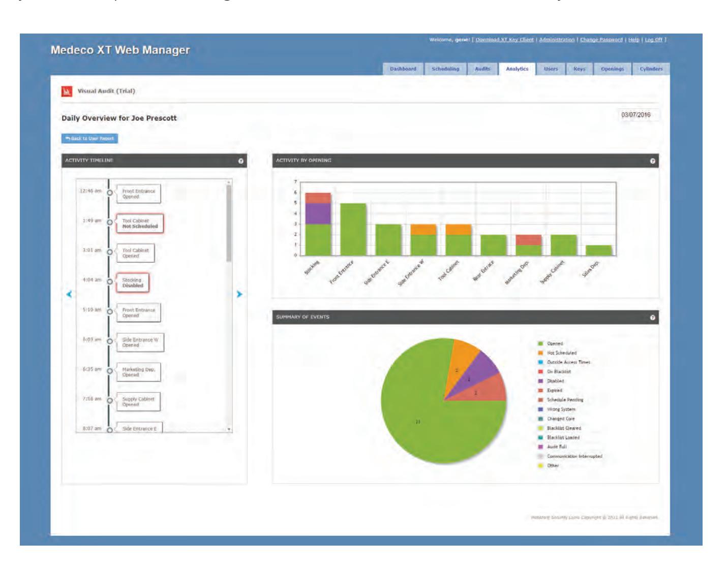Open the Help link in header
This screenshot has width=728, height=570.
click(634, 40)
